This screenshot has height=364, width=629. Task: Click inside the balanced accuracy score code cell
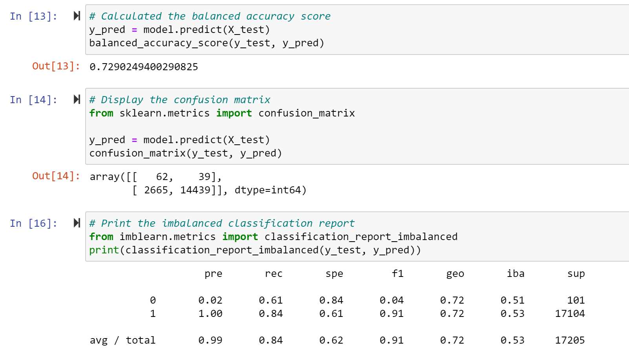[x=357, y=30]
